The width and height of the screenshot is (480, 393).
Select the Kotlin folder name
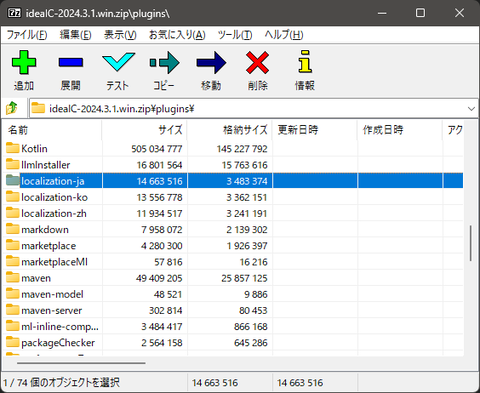click(x=34, y=148)
